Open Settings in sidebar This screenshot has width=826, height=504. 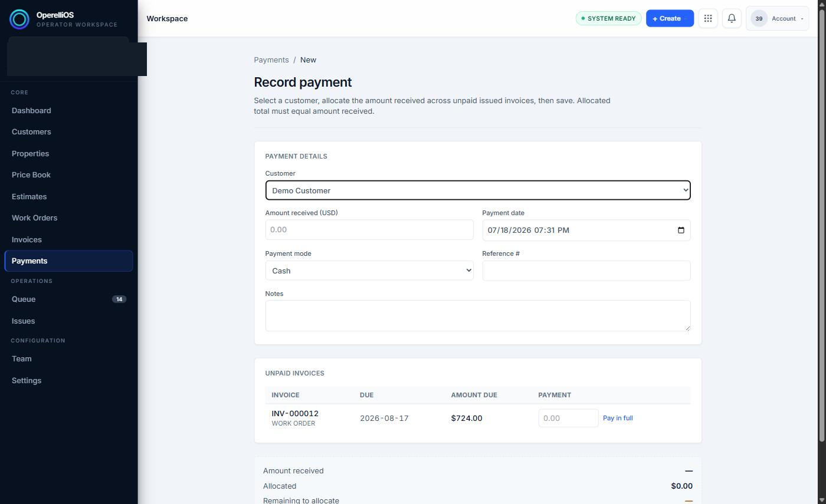tap(68, 381)
